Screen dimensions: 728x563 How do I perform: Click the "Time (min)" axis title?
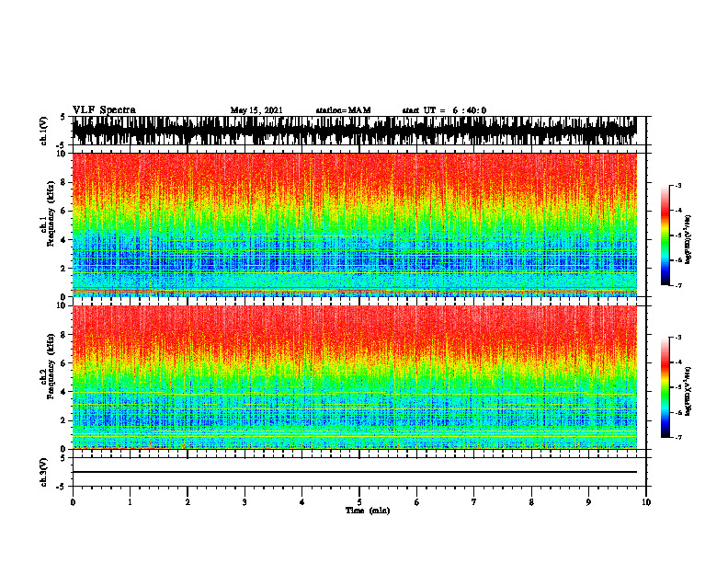(368, 511)
